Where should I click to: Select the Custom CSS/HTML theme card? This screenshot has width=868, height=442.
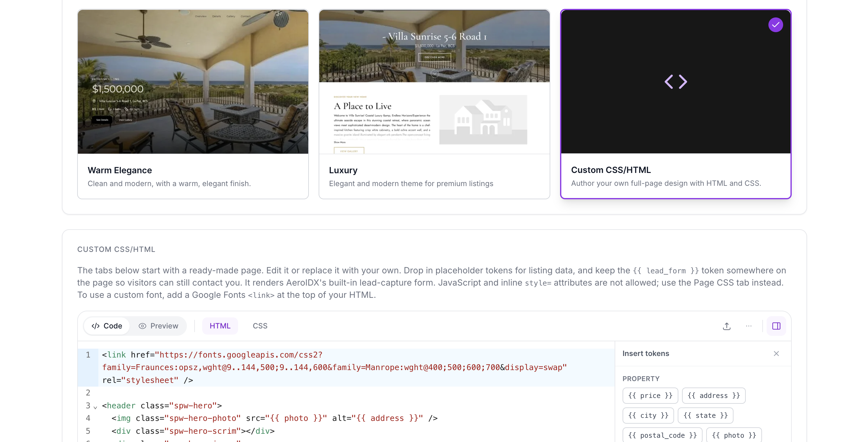[676, 104]
